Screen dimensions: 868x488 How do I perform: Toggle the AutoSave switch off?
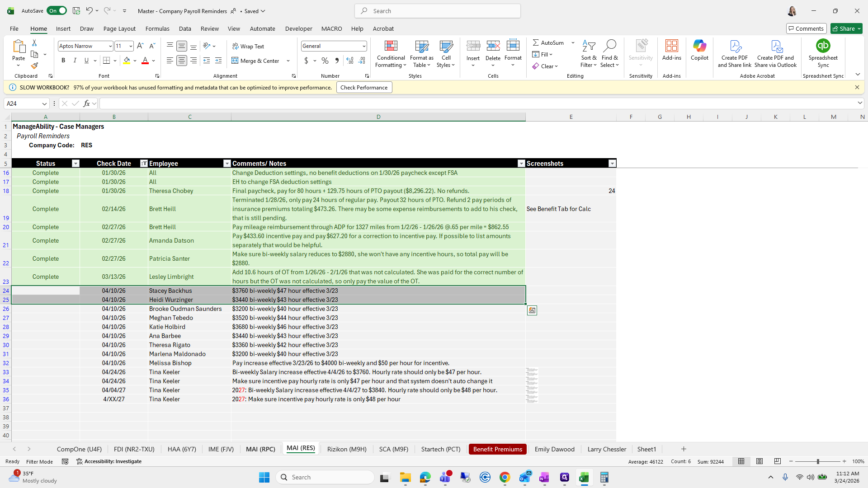[57, 11]
